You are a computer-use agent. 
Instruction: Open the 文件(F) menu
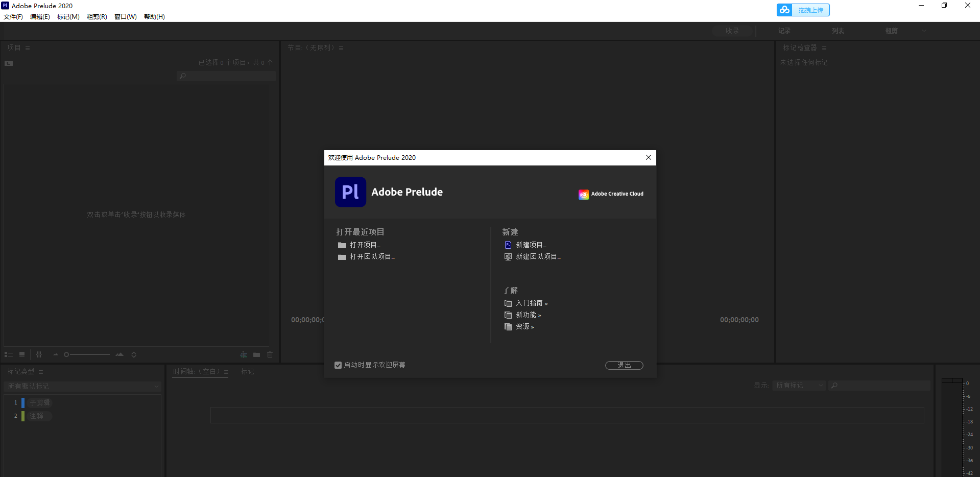13,17
